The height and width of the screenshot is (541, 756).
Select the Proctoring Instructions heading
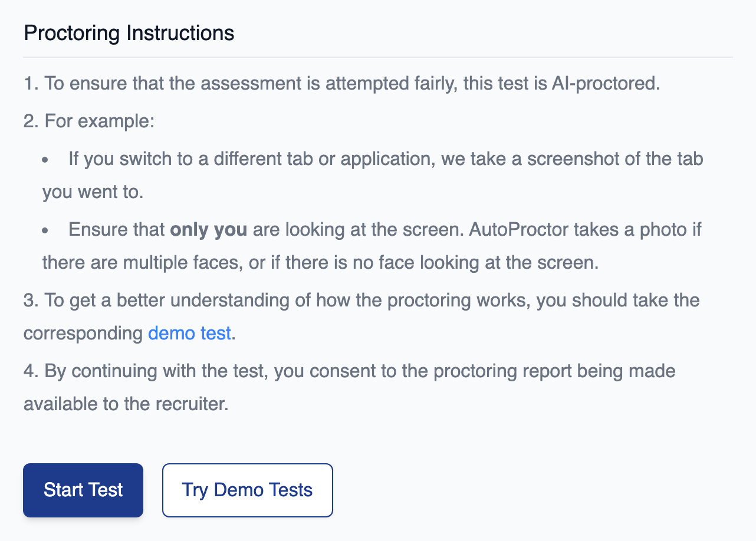129,33
